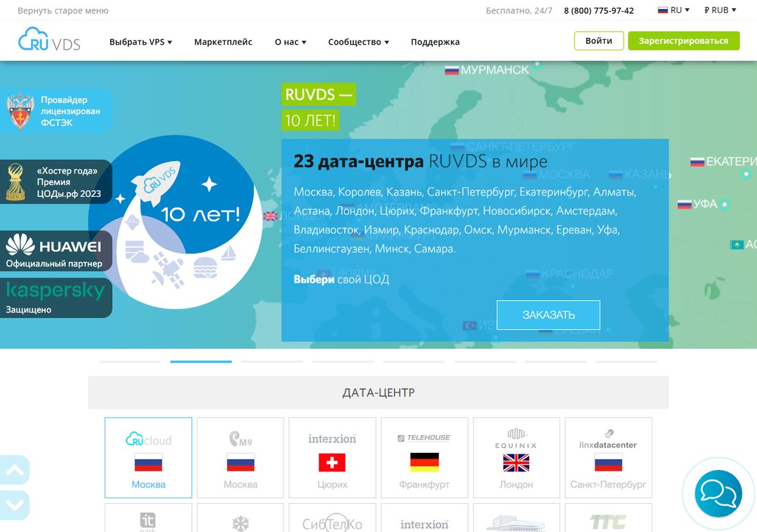Click the 'Выбери свой ЦОД' link

(x=341, y=279)
